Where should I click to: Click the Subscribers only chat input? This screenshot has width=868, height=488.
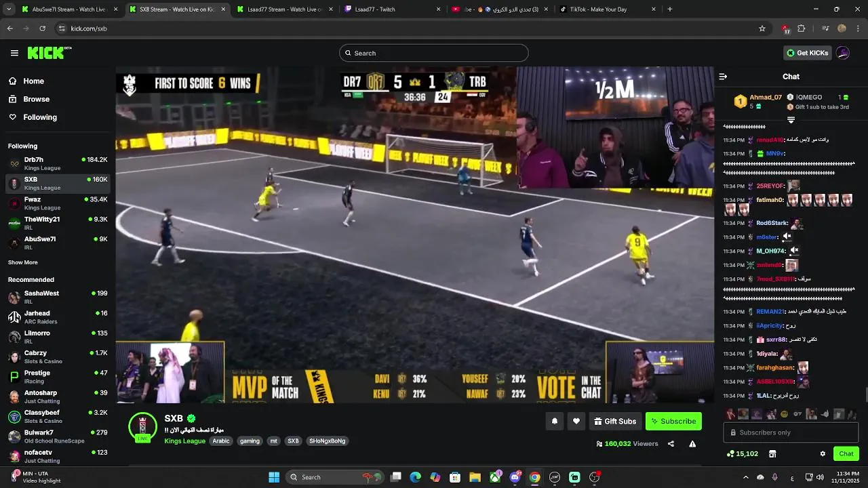791,432
